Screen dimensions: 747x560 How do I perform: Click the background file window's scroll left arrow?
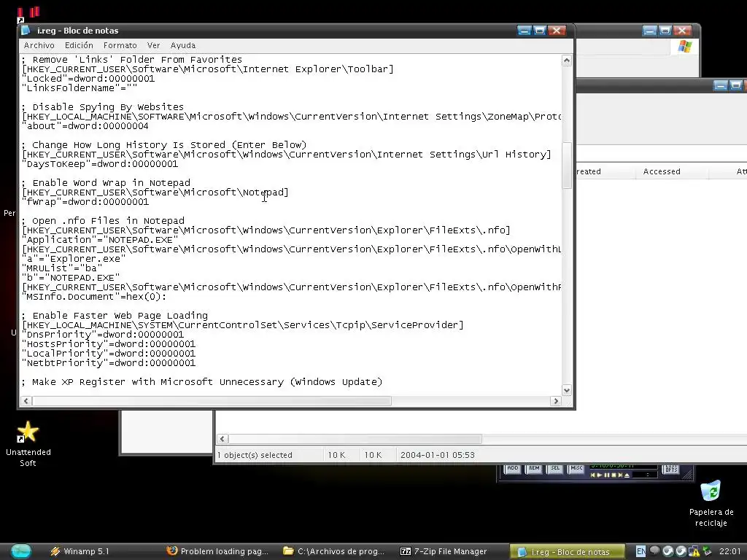222,438
